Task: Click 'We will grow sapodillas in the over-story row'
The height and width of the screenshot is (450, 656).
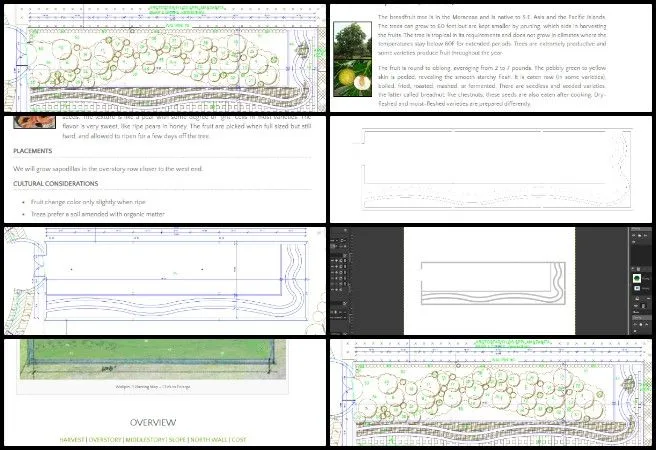Action: pyautogui.click(x=75, y=169)
